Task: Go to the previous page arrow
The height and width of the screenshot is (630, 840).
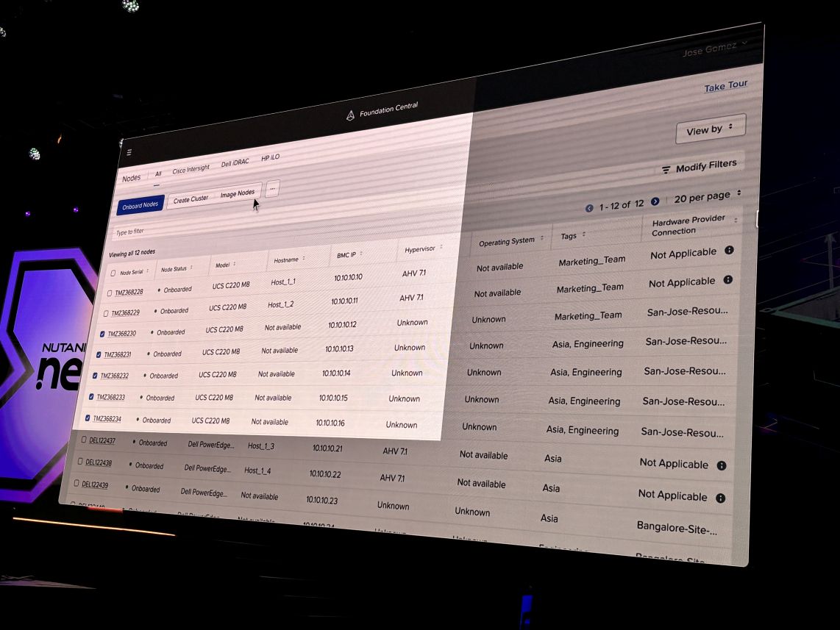Action: pyautogui.click(x=589, y=208)
